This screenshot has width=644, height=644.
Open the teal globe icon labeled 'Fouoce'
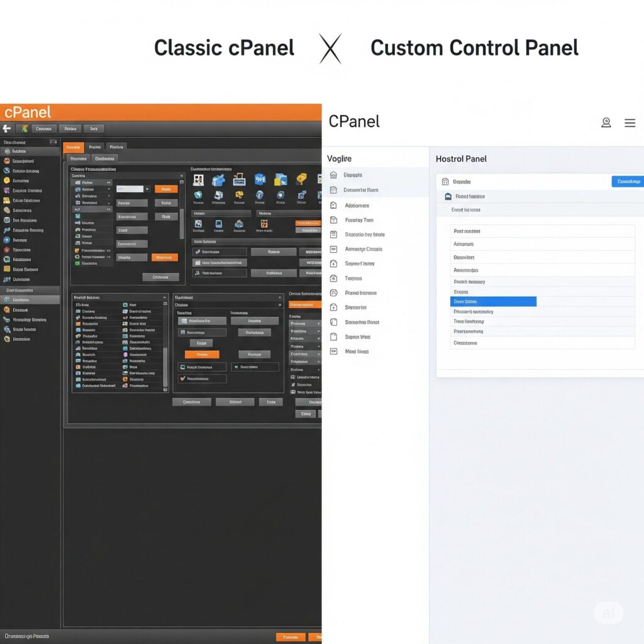198,195
